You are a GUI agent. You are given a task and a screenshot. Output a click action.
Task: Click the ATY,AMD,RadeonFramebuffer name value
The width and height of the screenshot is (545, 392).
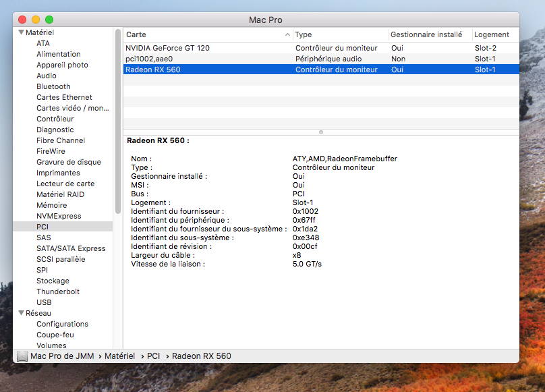[x=345, y=159]
